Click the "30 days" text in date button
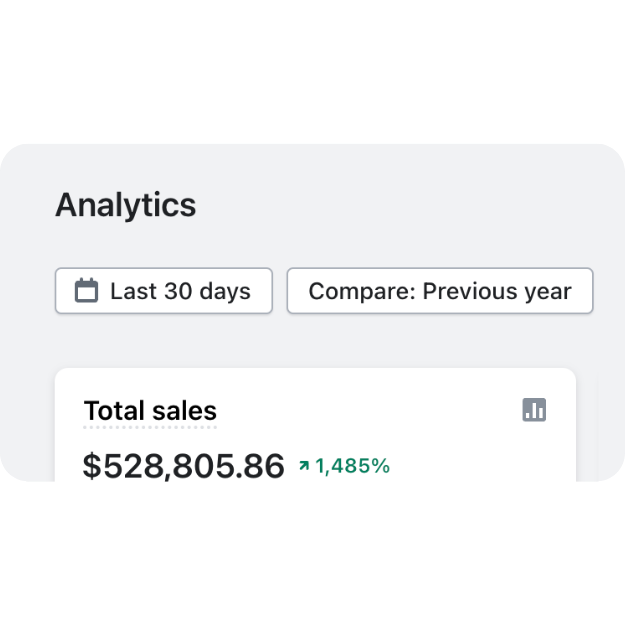 point(208,291)
